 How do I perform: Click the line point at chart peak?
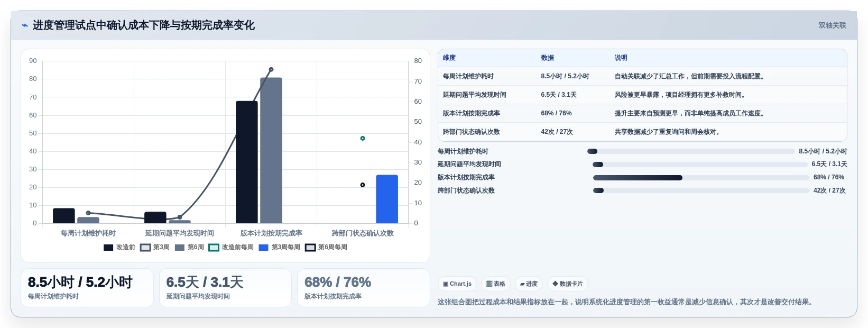tap(271, 69)
